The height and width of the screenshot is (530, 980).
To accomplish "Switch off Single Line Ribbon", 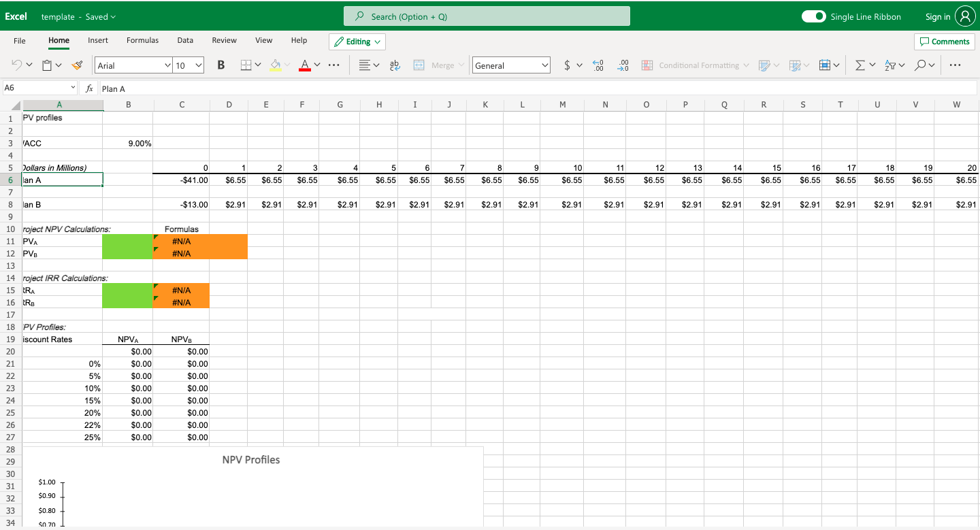I will coord(814,16).
